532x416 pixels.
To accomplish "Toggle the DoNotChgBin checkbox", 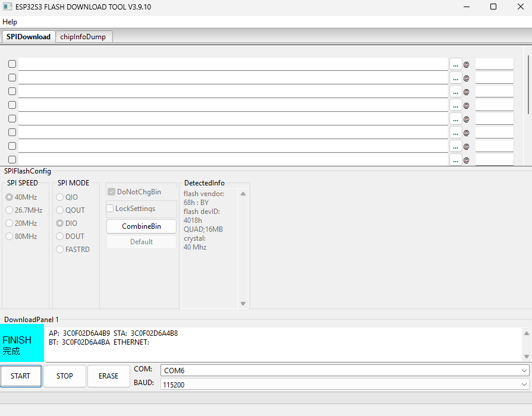I will coord(134,192).
